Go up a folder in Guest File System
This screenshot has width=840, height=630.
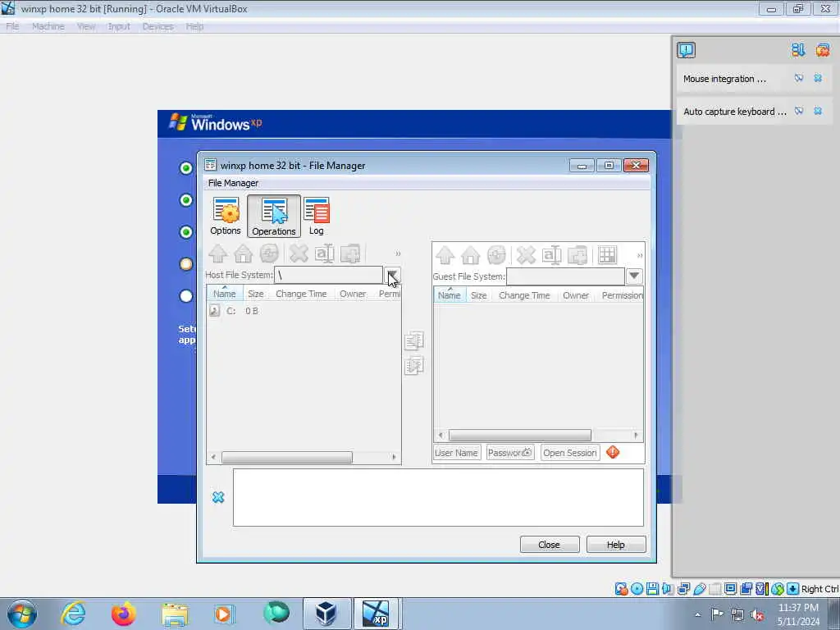pos(445,256)
